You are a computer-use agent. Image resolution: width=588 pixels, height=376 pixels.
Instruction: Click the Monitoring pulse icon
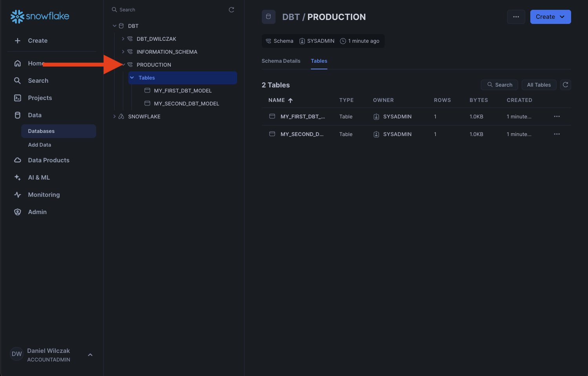[17, 195]
